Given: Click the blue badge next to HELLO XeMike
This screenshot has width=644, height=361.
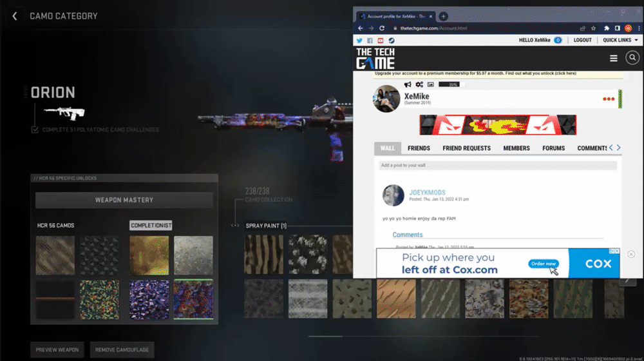Looking at the screenshot, I should tap(558, 40).
